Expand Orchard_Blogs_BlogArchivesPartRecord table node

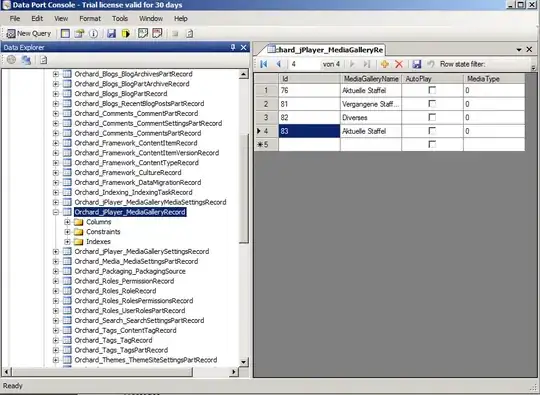[x=55, y=74]
